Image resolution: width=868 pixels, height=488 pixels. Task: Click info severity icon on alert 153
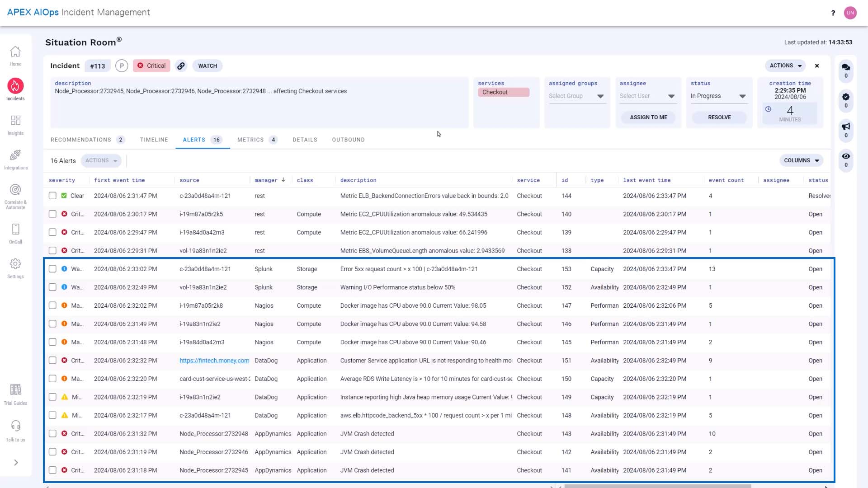click(x=64, y=269)
